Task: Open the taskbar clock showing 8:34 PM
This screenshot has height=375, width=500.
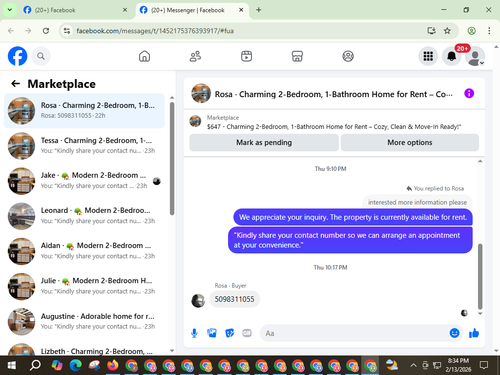Action: (x=458, y=365)
